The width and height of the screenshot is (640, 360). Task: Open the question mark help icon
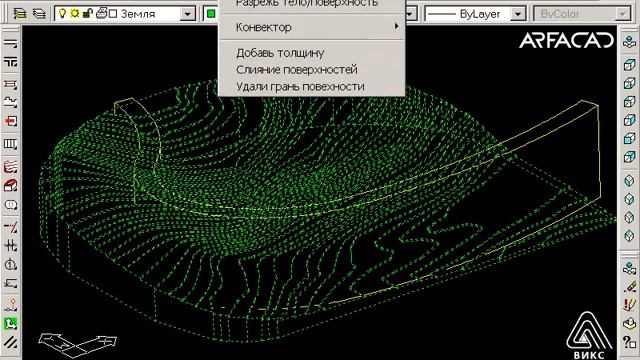tap(629, 342)
